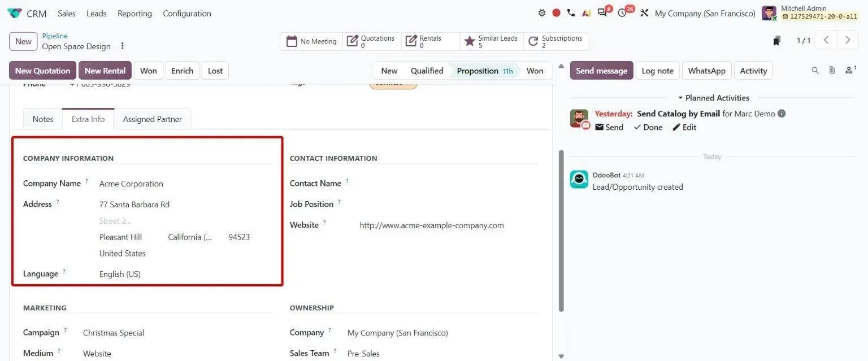Screen dimensions: 868x361
Task: Open the No Meeting calendar button
Action: coord(311,41)
